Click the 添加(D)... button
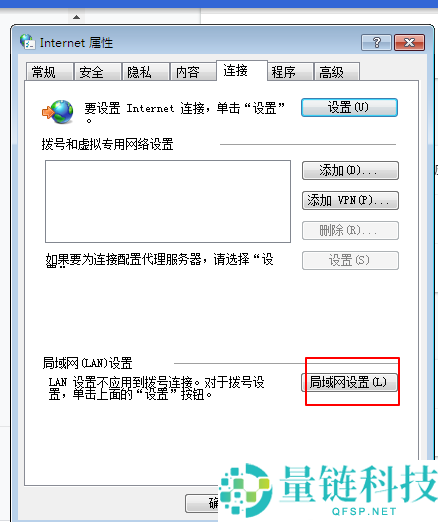 (350, 171)
